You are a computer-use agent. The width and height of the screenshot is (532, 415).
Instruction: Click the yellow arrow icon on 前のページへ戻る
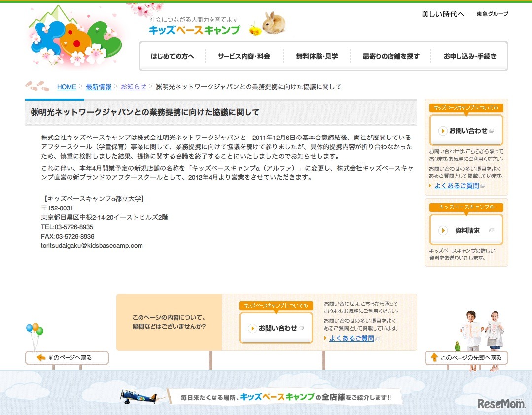pos(42,357)
